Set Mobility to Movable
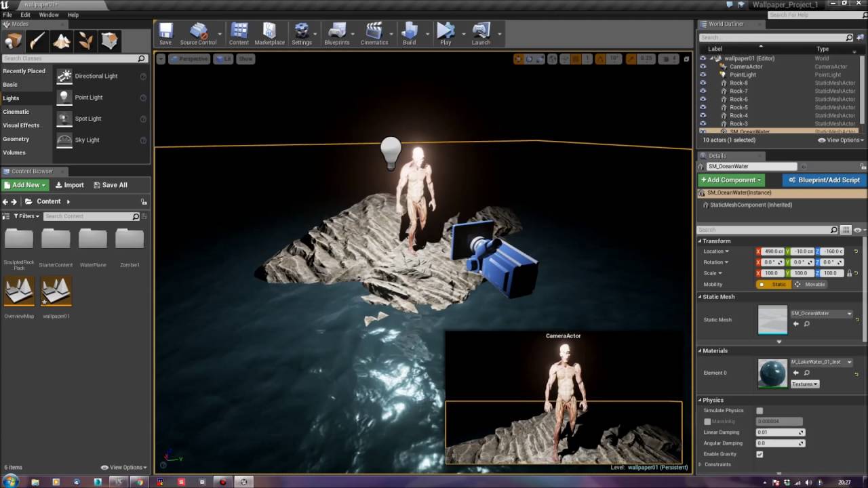 coord(810,284)
